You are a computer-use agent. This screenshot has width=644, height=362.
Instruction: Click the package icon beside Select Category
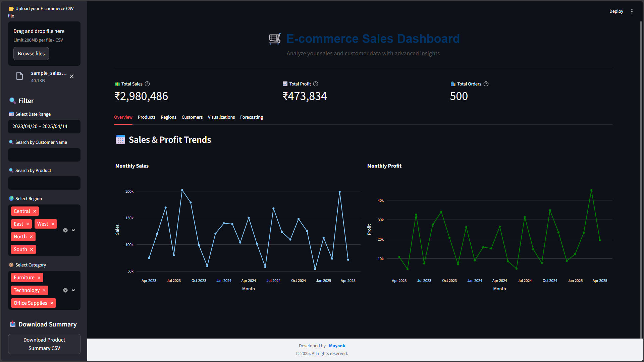pos(11,265)
